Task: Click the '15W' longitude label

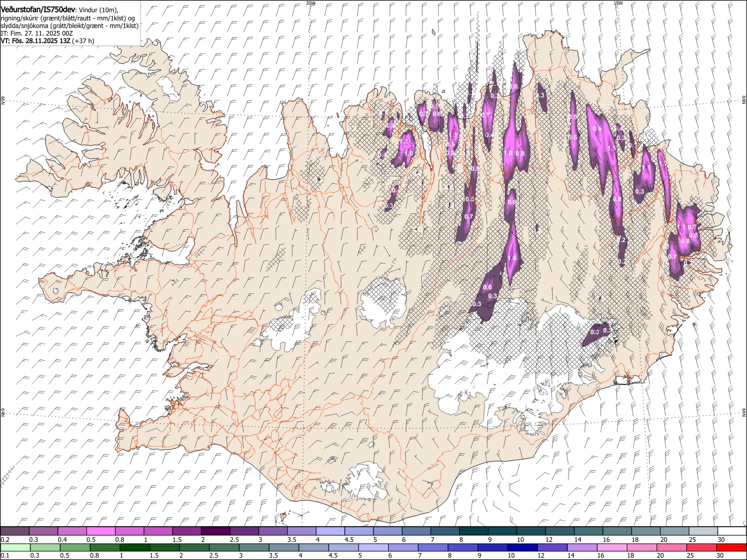Action: pos(618,3)
